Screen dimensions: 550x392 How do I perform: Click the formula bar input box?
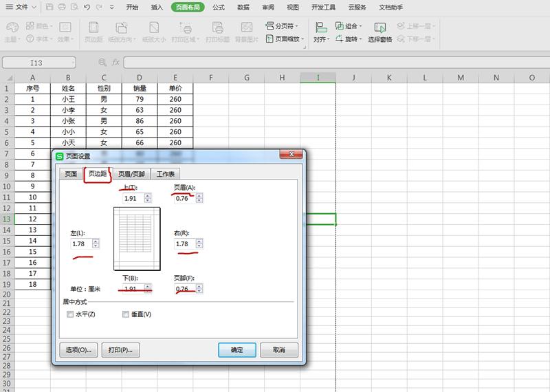click(337, 63)
